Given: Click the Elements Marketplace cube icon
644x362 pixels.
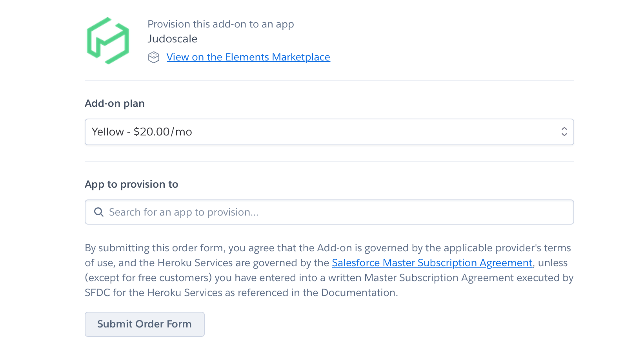Looking at the screenshot, I should coord(154,57).
